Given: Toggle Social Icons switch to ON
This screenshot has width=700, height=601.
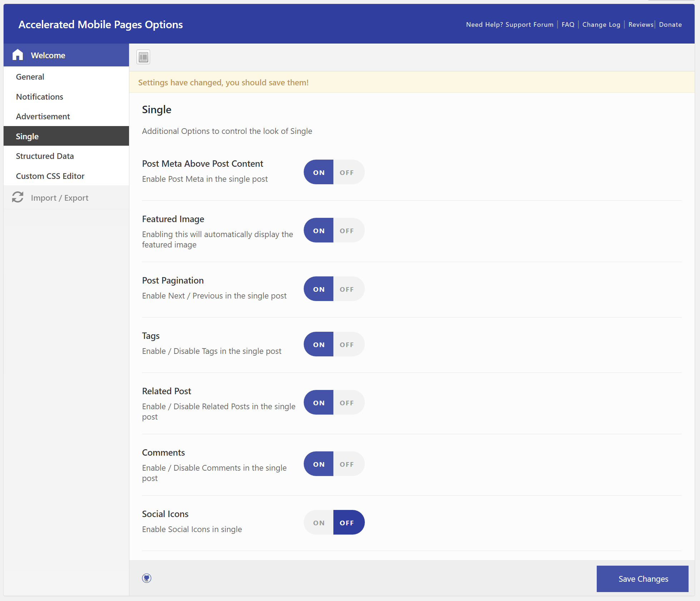Looking at the screenshot, I should pyautogui.click(x=318, y=522).
